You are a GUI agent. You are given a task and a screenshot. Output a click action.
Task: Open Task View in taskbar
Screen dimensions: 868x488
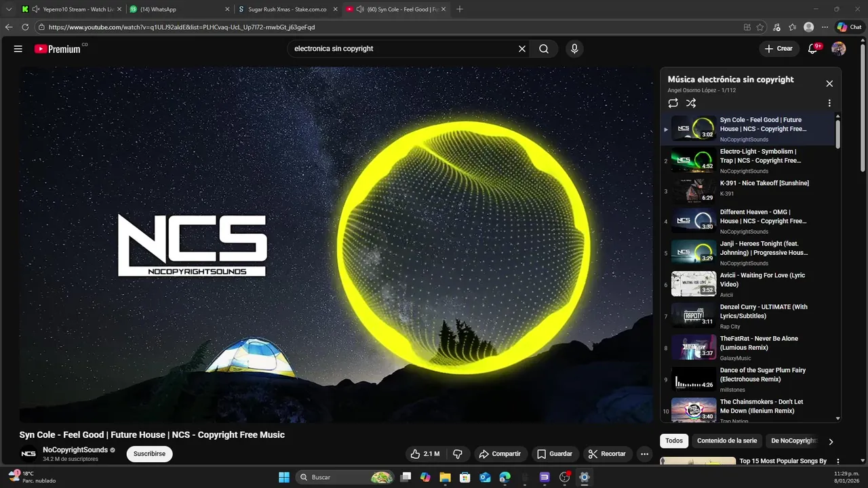click(x=406, y=477)
